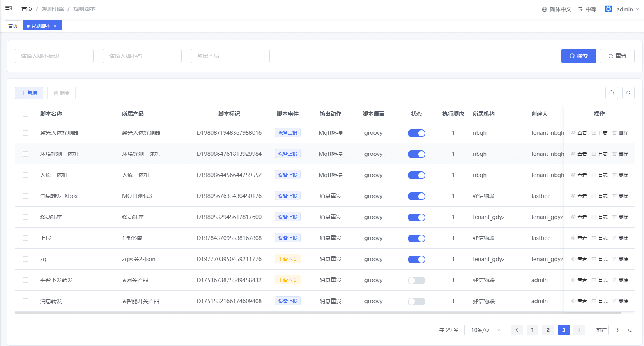Go to previous page arrow
Image resolution: width=644 pixels, height=346 pixels.
pos(517,330)
